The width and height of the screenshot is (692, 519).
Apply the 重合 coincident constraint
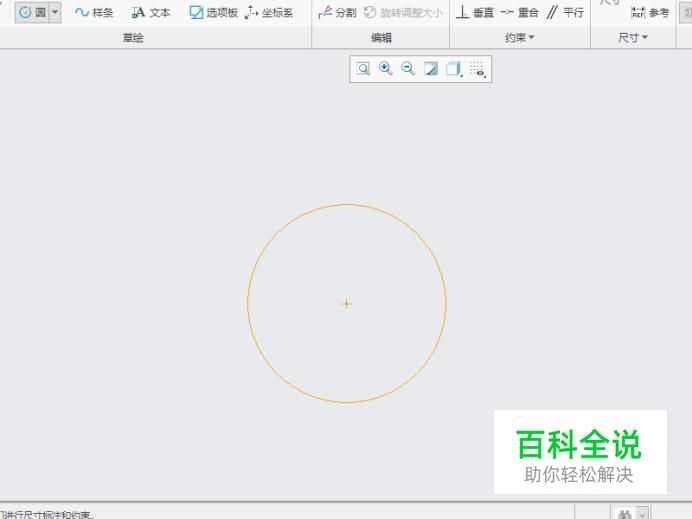click(520, 12)
